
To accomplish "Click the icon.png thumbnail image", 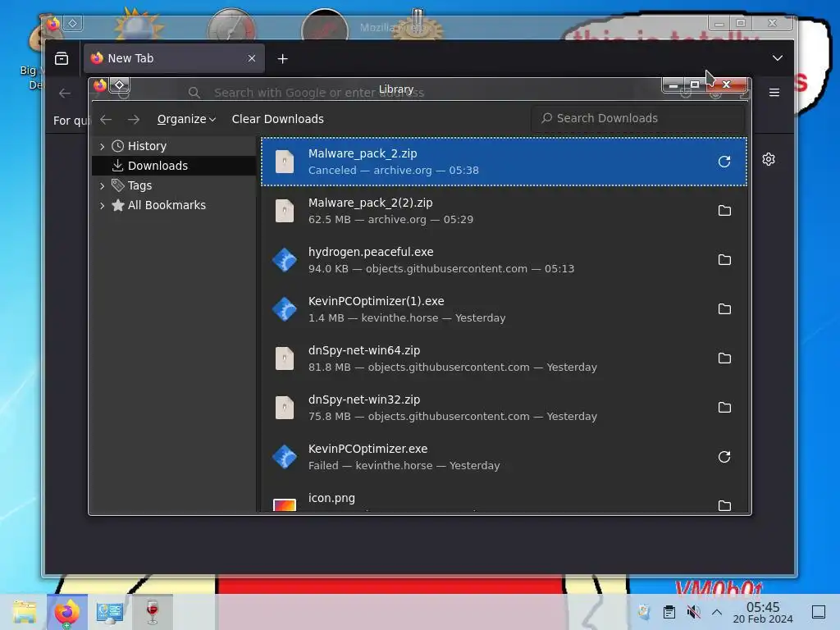I will (x=285, y=504).
